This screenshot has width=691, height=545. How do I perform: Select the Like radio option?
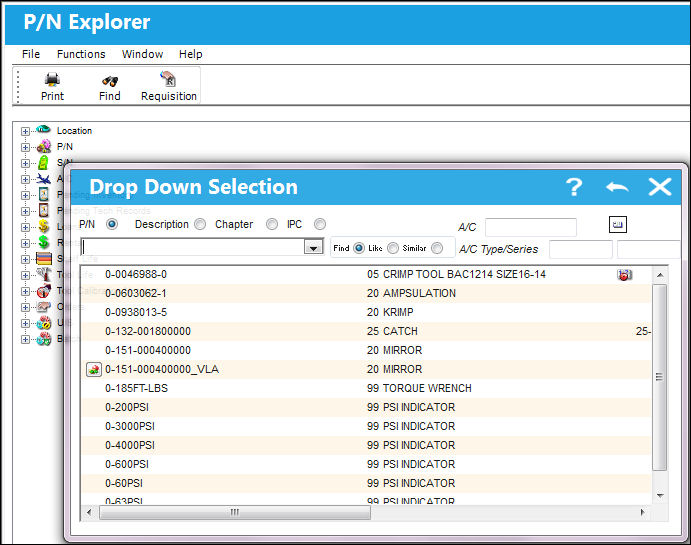click(x=393, y=248)
